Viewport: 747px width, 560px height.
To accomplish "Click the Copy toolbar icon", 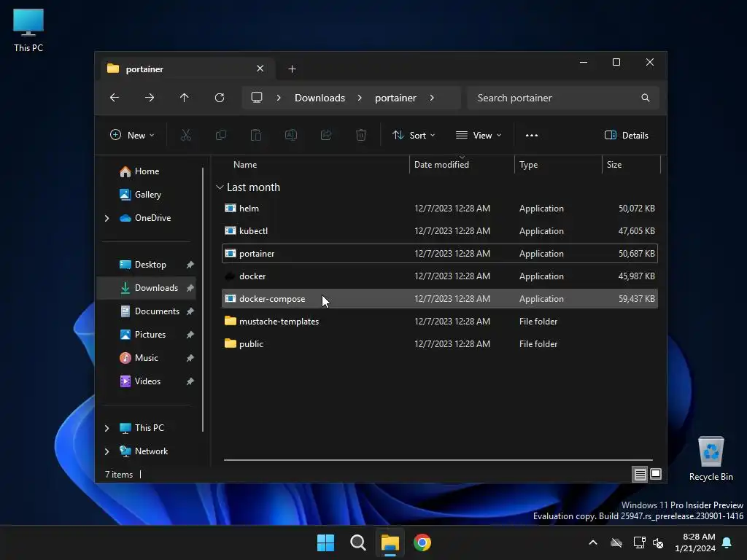I will tap(220, 135).
